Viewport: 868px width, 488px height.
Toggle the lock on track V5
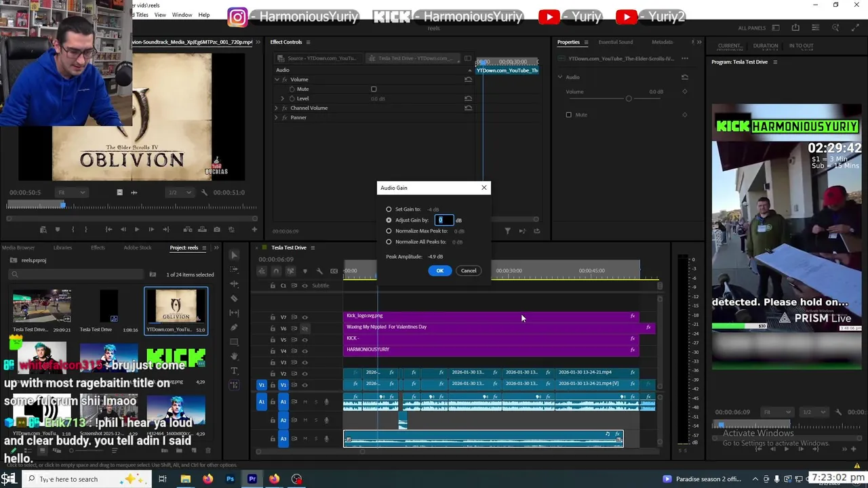point(273,340)
